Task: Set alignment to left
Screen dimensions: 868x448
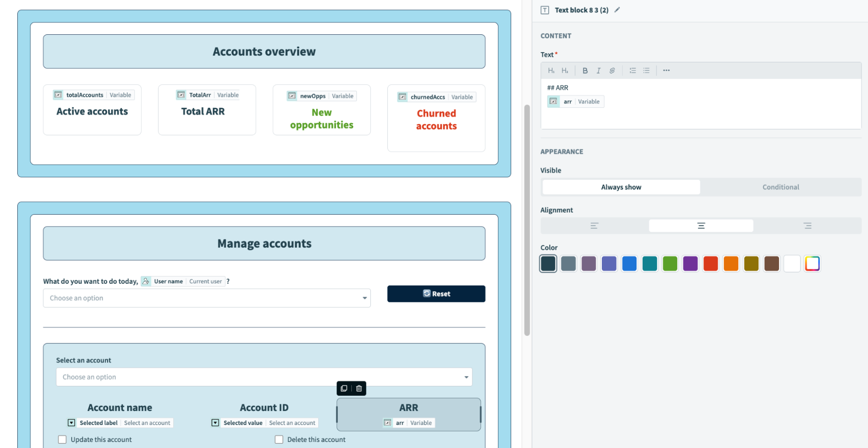Action: point(594,226)
